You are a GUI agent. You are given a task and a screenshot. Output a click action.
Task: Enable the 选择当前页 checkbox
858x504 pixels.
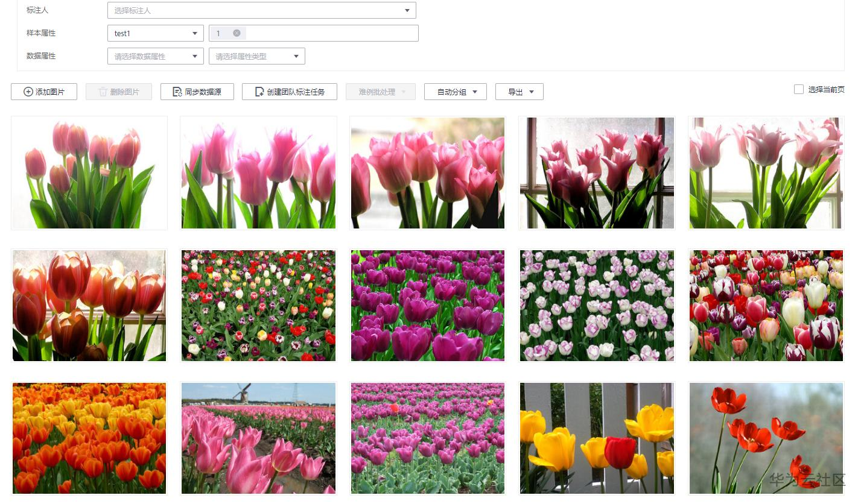coord(798,89)
